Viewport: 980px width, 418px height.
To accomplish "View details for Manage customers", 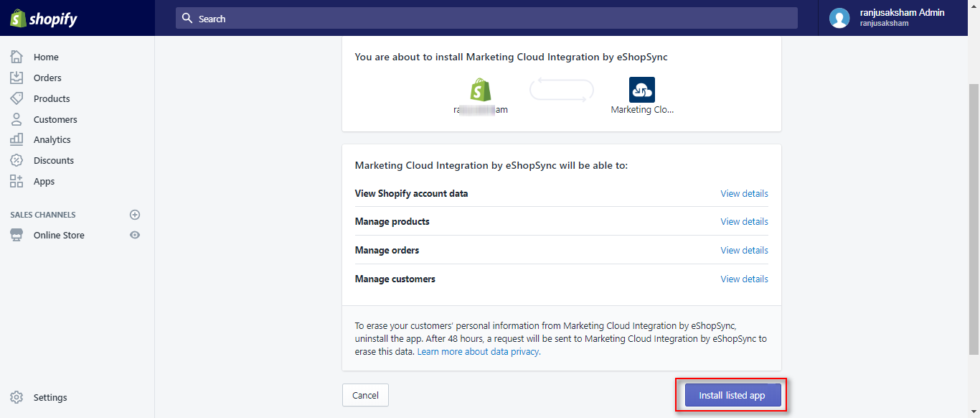I will click(x=744, y=279).
